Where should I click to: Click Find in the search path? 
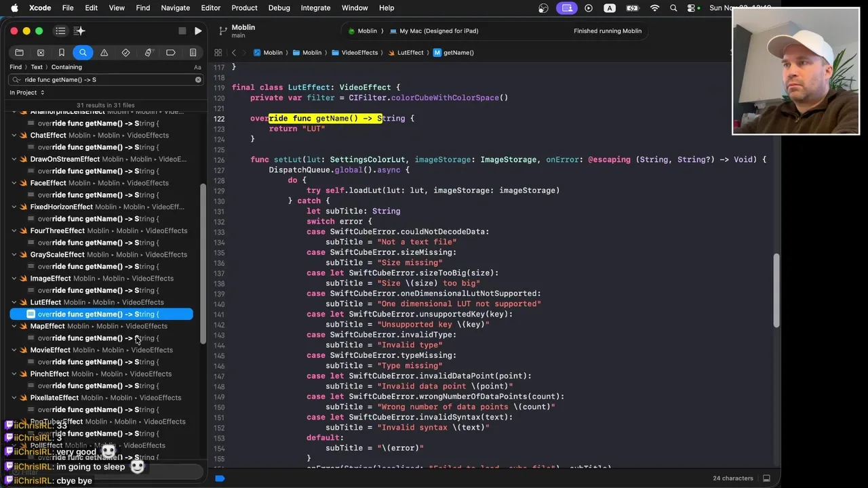click(16, 67)
